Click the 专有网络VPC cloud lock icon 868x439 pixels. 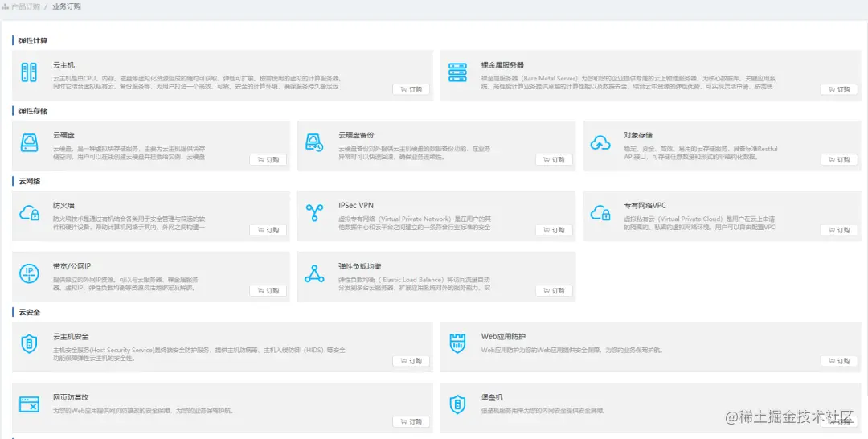[600, 212]
